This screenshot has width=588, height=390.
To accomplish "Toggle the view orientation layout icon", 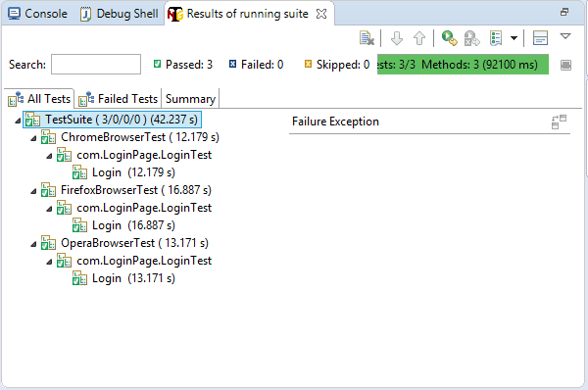I will click(540, 38).
